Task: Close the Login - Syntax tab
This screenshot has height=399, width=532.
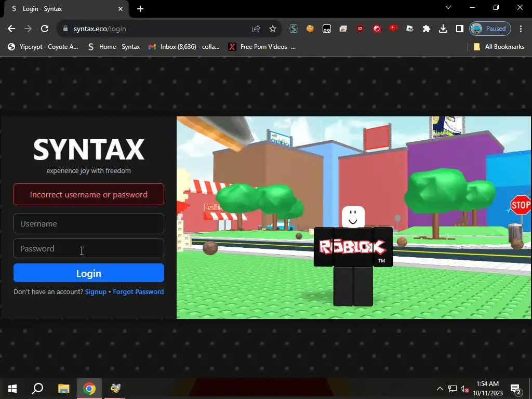Action: click(x=121, y=9)
